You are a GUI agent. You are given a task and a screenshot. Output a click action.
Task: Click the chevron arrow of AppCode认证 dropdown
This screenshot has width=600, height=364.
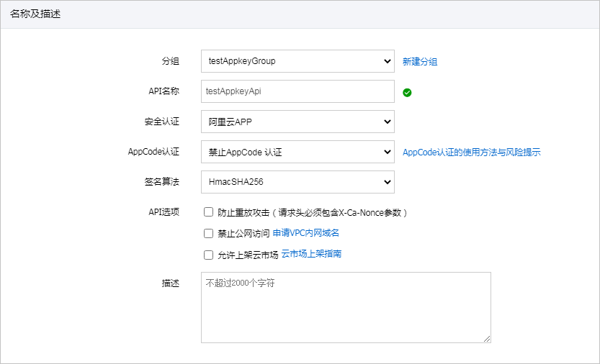[x=388, y=152]
